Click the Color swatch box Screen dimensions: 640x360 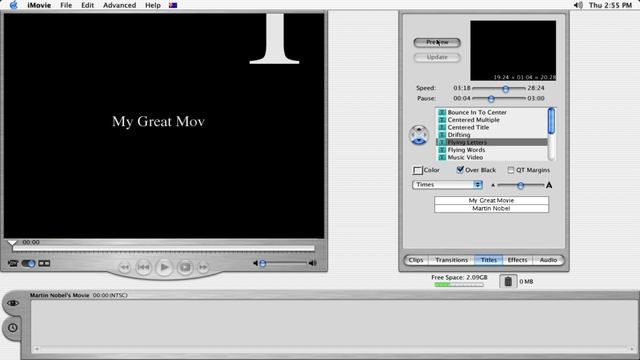tap(417, 170)
